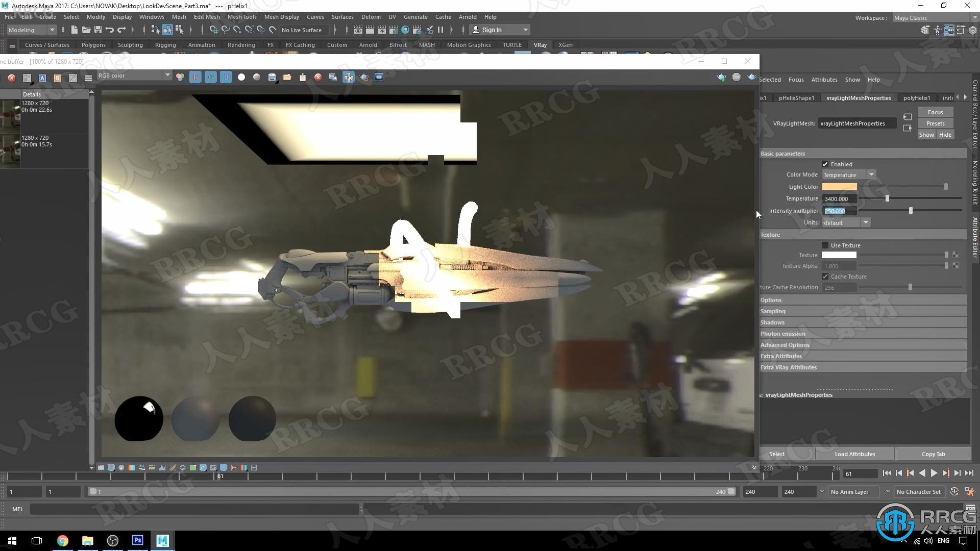Expand the Advanced Options section
Screen dimensions: 980x551
tap(785, 344)
